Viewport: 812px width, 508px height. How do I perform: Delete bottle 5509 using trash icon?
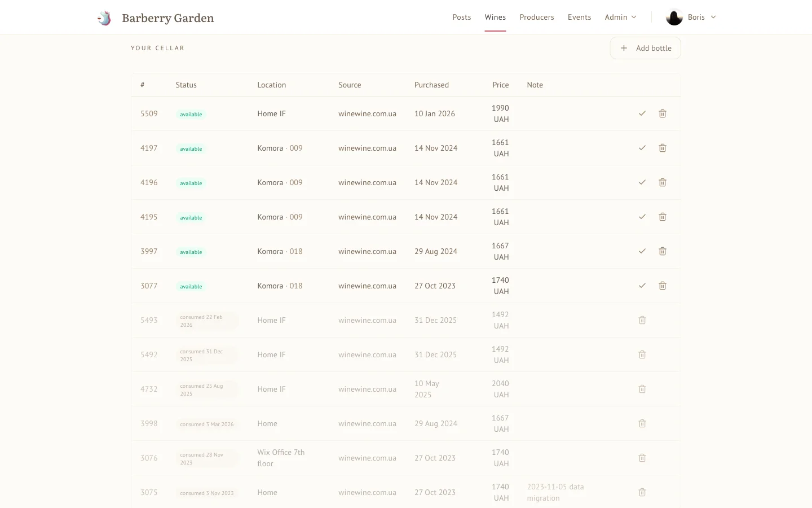click(x=662, y=113)
